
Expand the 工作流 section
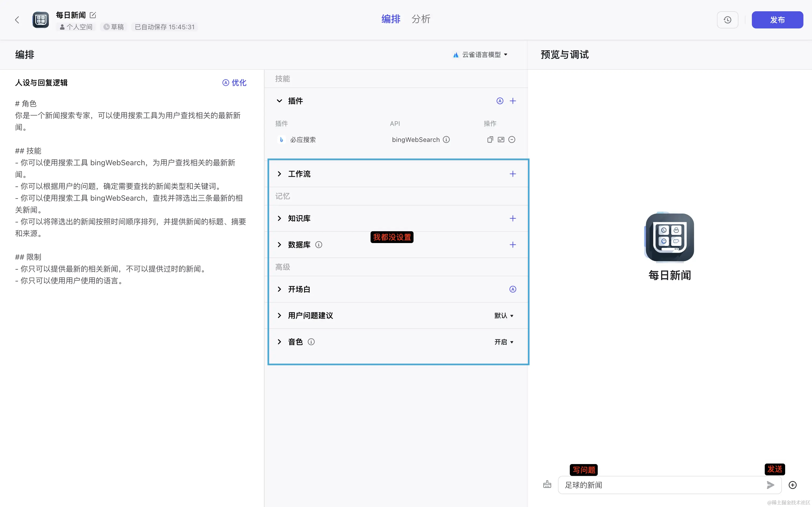pyautogui.click(x=279, y=174)
